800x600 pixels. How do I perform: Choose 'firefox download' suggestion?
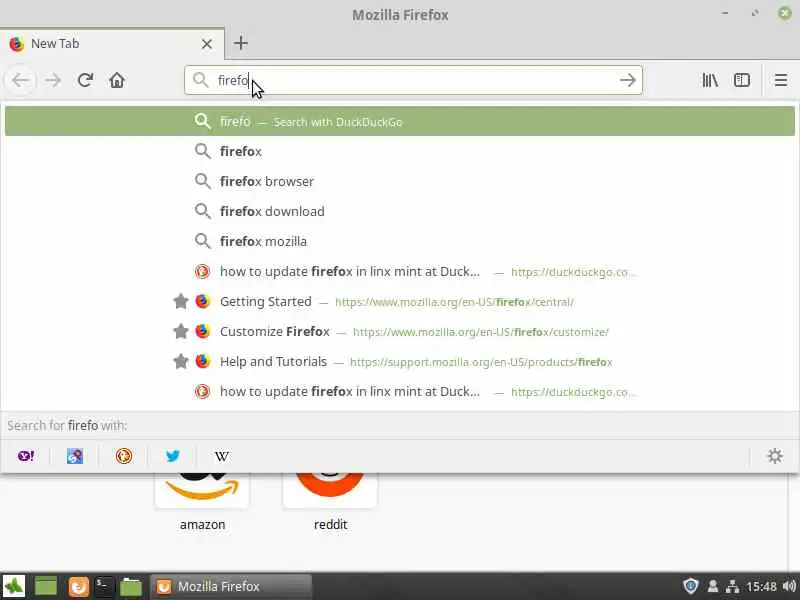[x=400, y=211]
